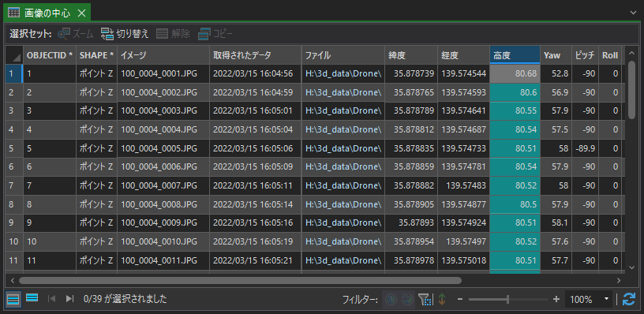Select row 1 via its row header
This screenshot has width=644, height=314.
click(x=14, y=74)
